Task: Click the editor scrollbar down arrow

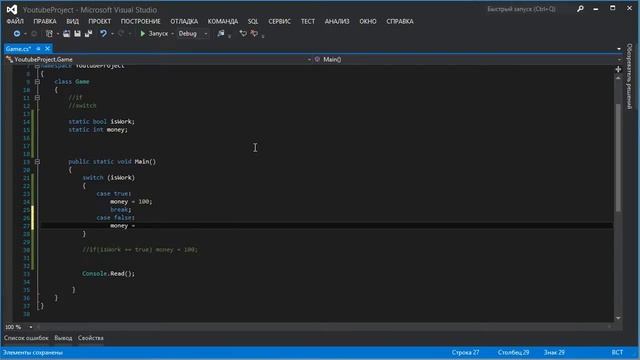Action: (618, 318)
